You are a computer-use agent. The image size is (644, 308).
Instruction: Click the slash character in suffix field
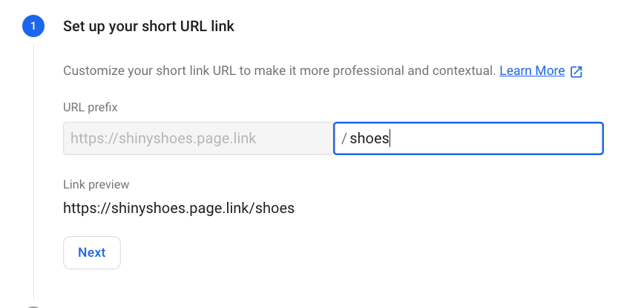(344, 139)
